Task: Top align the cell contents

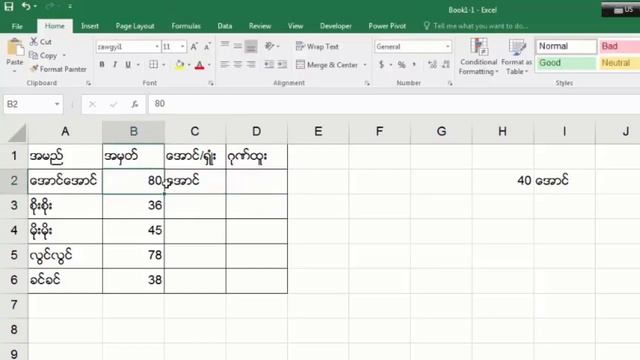Action: (x=224, y=44)
